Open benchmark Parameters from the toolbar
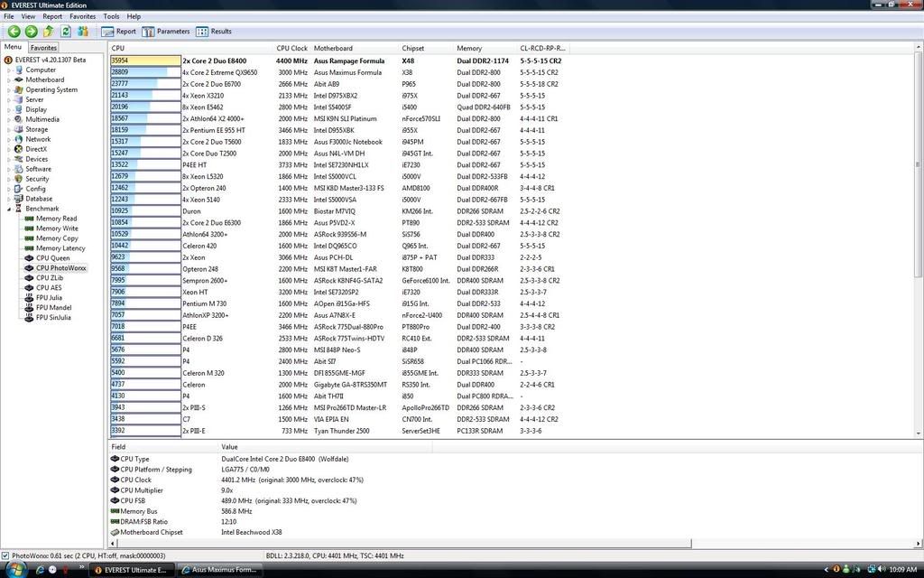Screen dimensions: 924x578 (166, 32)
